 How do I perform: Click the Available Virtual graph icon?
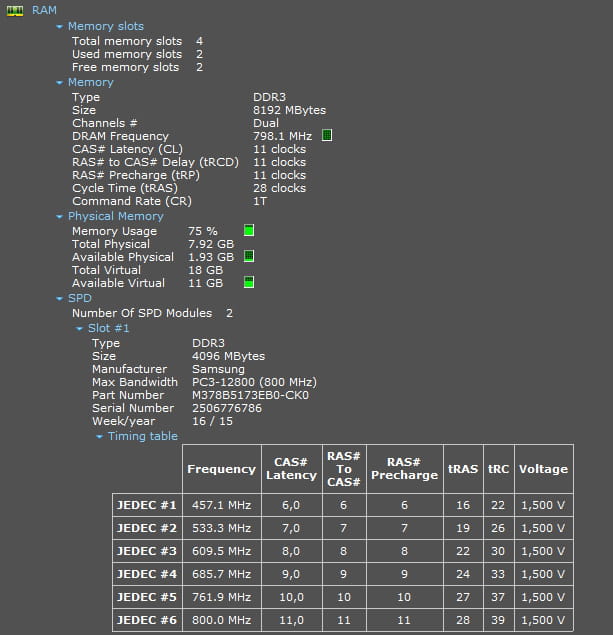pos(249,282)
